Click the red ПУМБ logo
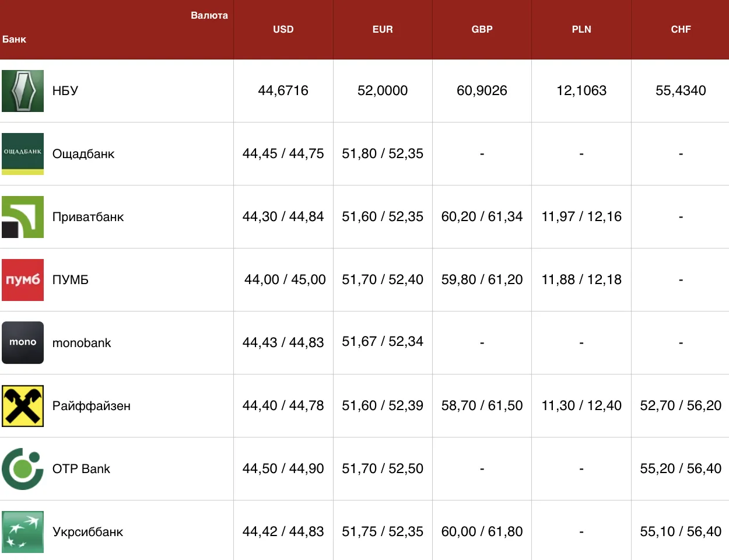 click(23, 280)
